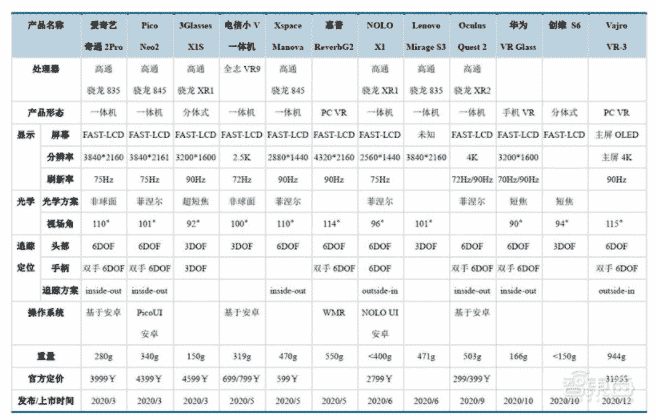Click the 未知 screen cell

click(x=426, y=135)
